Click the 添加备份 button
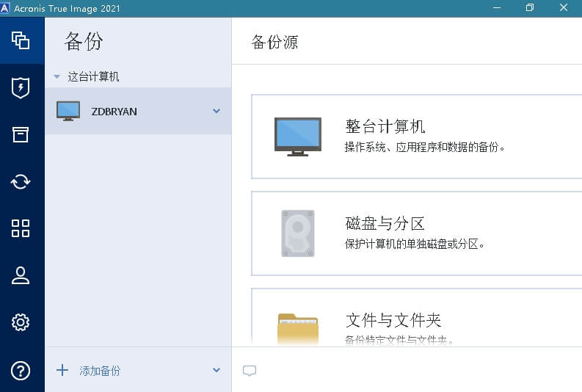 tap(100, 371)
